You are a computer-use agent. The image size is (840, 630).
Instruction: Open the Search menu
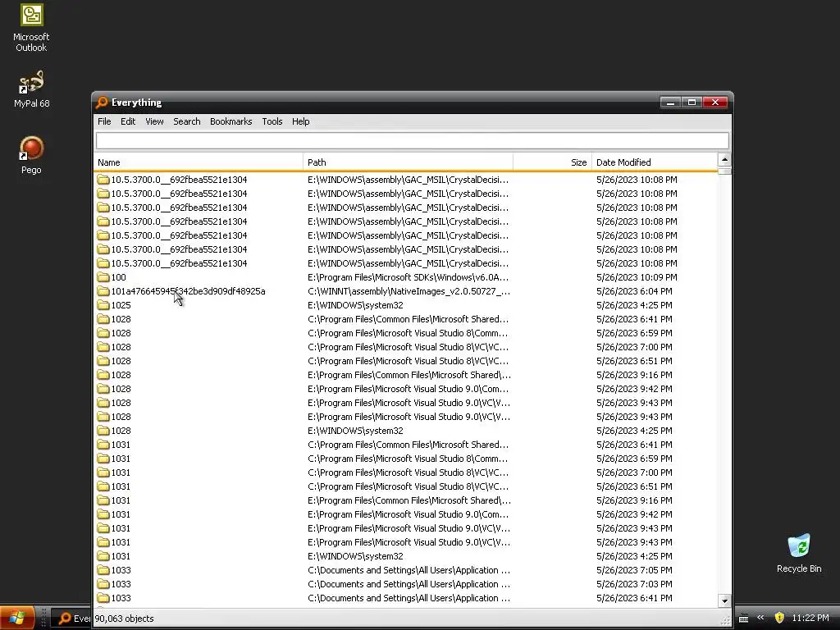pos(186,121)
